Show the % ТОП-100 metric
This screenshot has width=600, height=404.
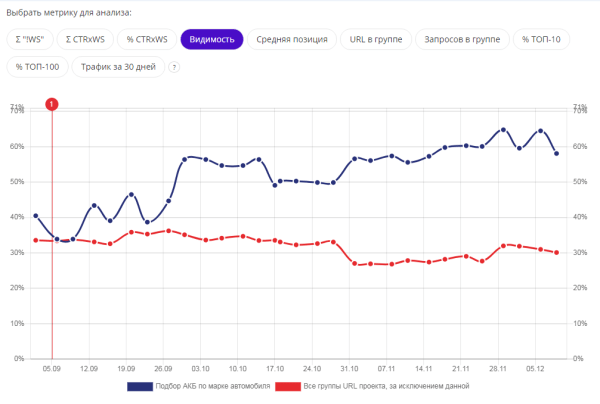point(38,67)
